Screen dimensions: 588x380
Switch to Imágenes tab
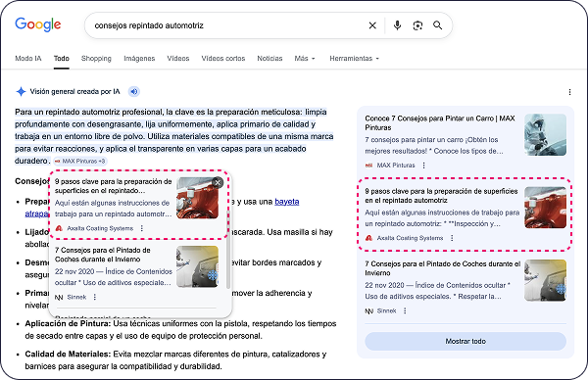click(139, 59)
